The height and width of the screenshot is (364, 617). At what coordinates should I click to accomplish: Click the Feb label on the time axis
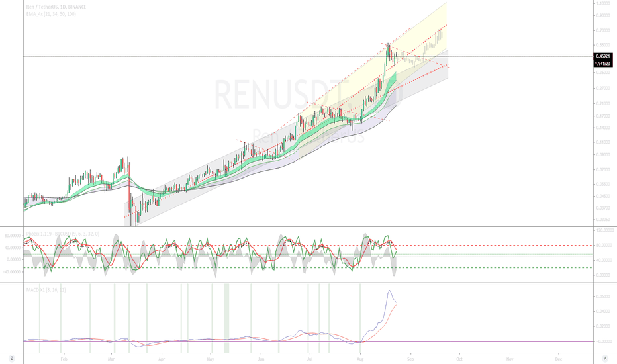pyautogui.click(x=64, y=359)
